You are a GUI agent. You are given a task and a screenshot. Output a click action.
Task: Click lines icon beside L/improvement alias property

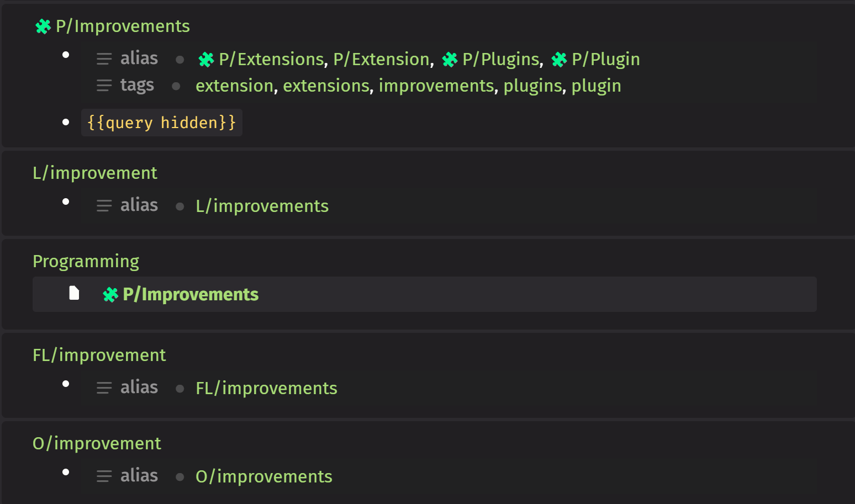(x=104, y=206)
